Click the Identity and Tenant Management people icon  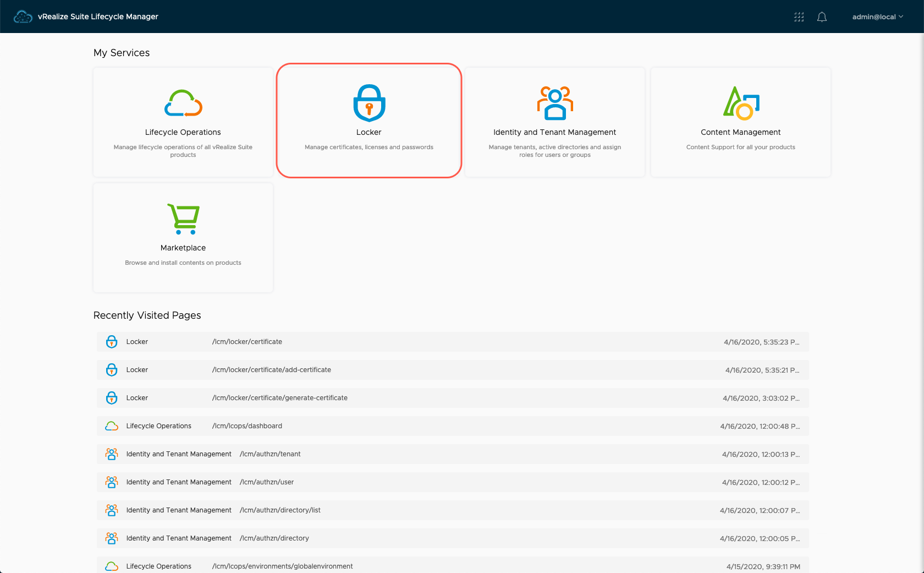click(555, 103)
